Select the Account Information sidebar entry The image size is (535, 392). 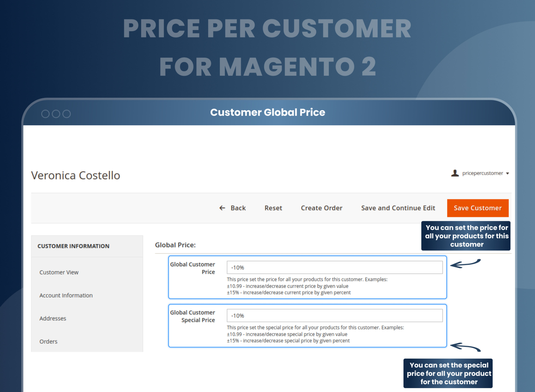[x=66, y=295]
